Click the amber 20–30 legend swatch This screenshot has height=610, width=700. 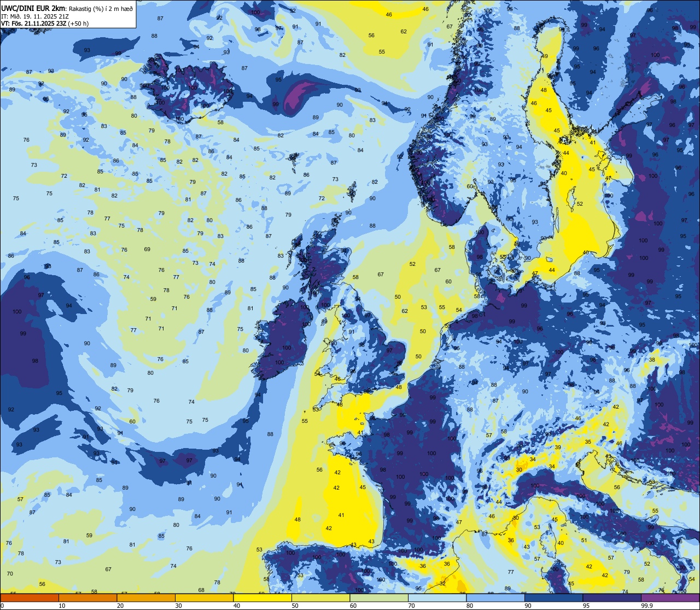point(146,597)
